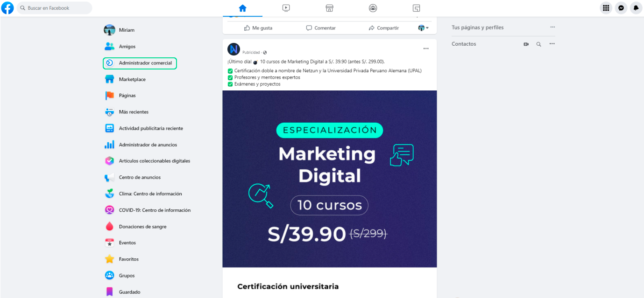Start a video call icon in Contactos
The image size is (644, 298).
pyautogui.click(x=526, y=44)
